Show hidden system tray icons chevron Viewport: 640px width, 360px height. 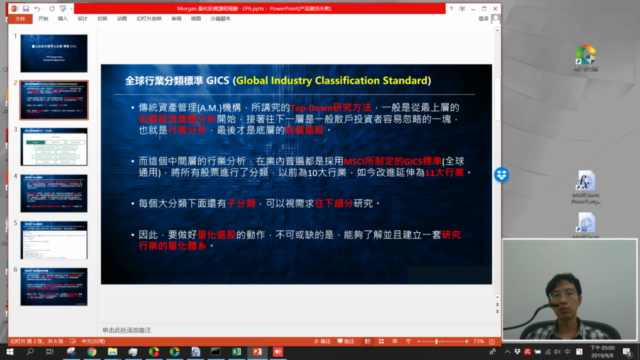507,352
